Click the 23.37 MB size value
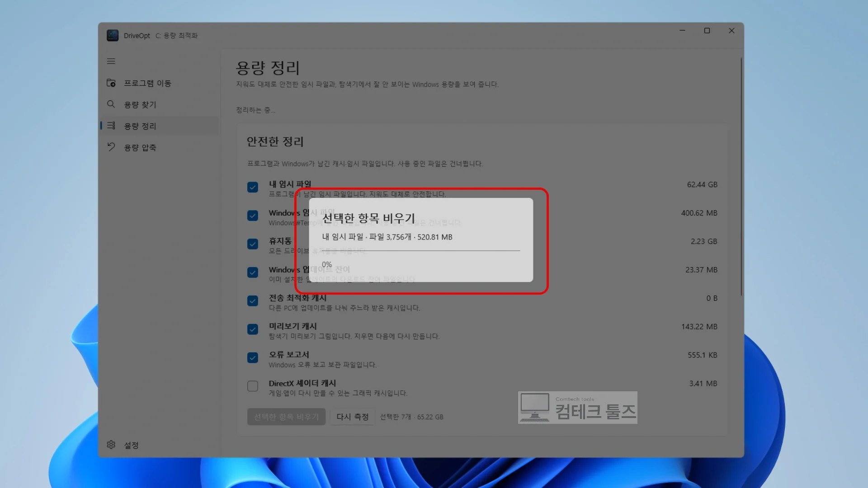 point(701,270)
